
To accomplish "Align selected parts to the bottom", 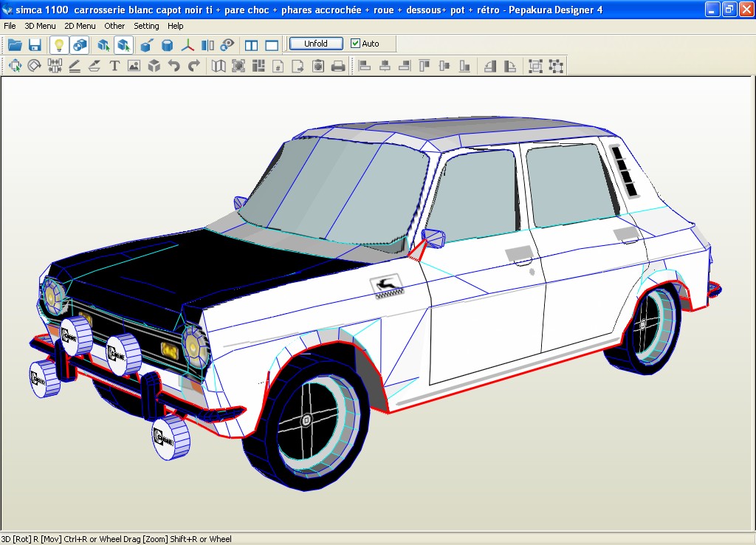I will pyautogui.click(x=464, y=66).
